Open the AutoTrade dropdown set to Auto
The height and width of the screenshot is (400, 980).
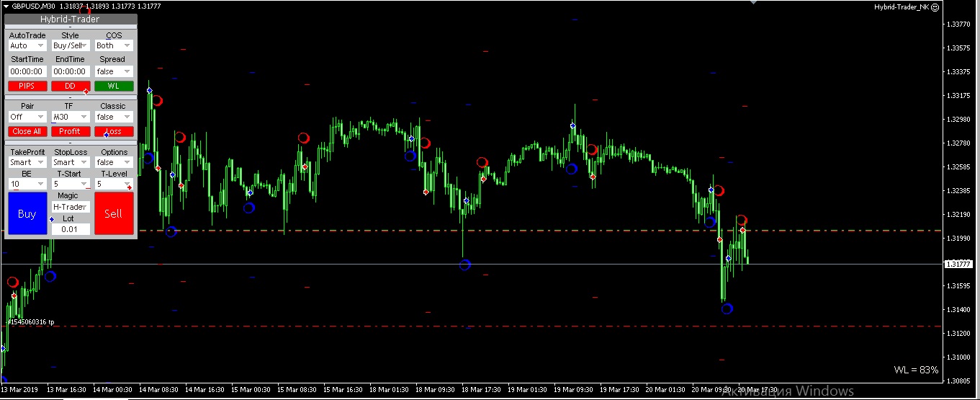[27, 45]
